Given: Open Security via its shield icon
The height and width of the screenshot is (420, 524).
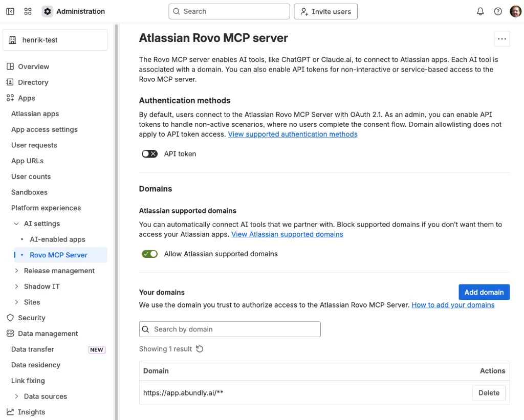Looking at the screenshot, I should coord(11,318).
